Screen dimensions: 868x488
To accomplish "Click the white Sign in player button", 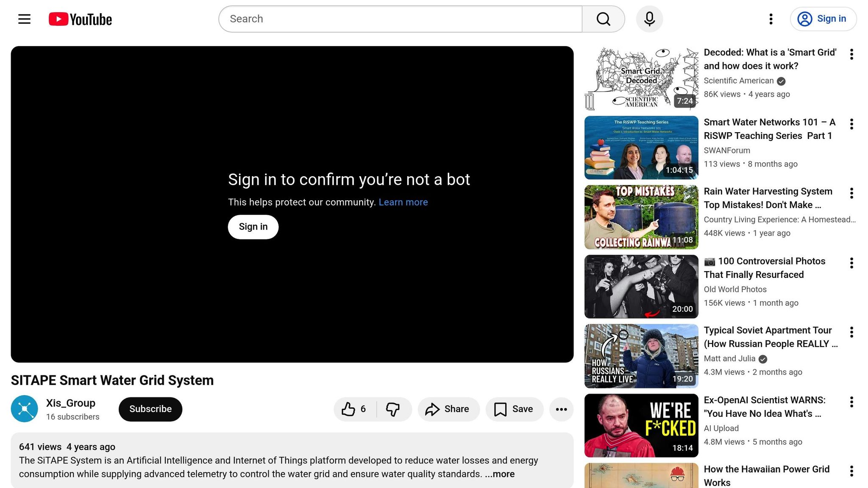I will [253, 227].
